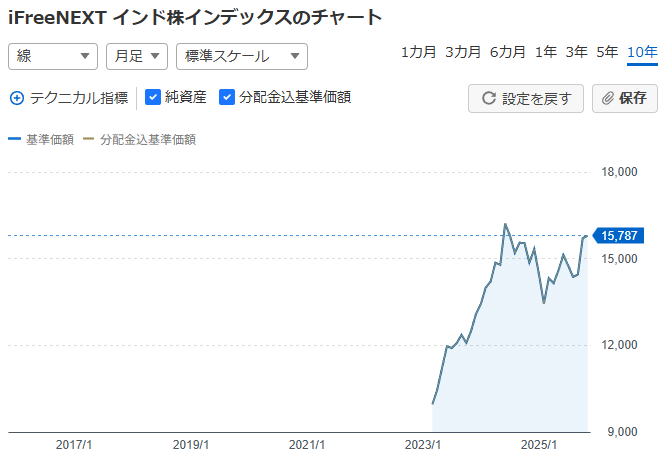Click the 10年 range tab

pyautogui.click(x=641, y=52)
